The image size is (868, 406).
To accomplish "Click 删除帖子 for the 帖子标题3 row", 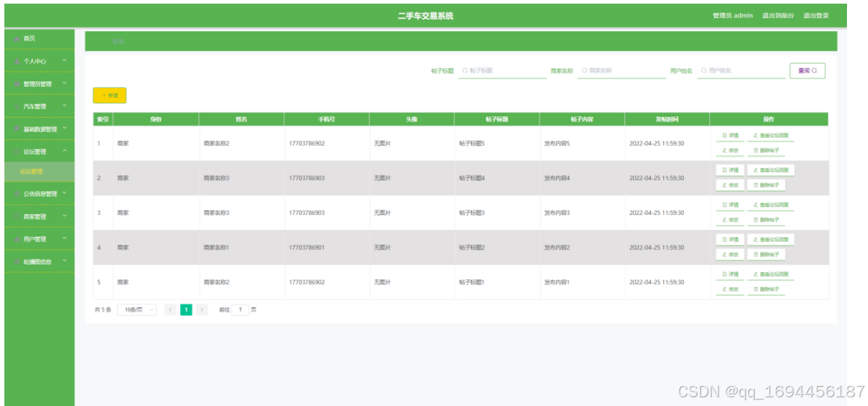I will tap(766, 220).
